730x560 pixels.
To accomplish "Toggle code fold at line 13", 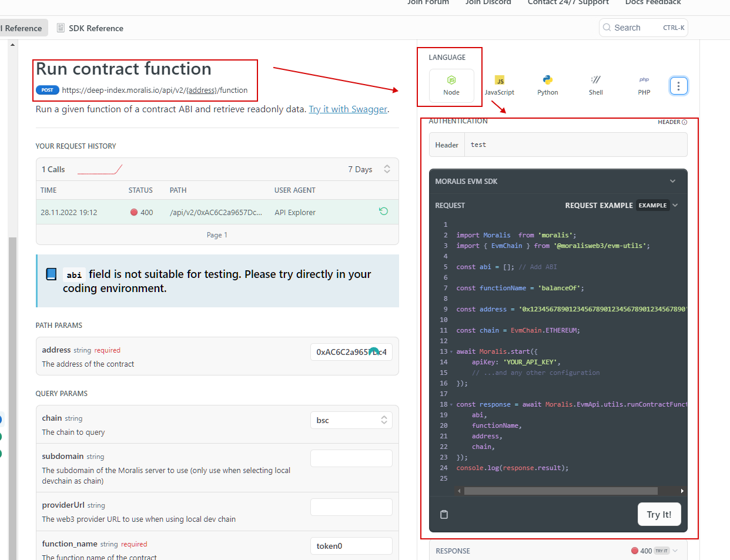I will pyautogui.click(x=451, y=351).
